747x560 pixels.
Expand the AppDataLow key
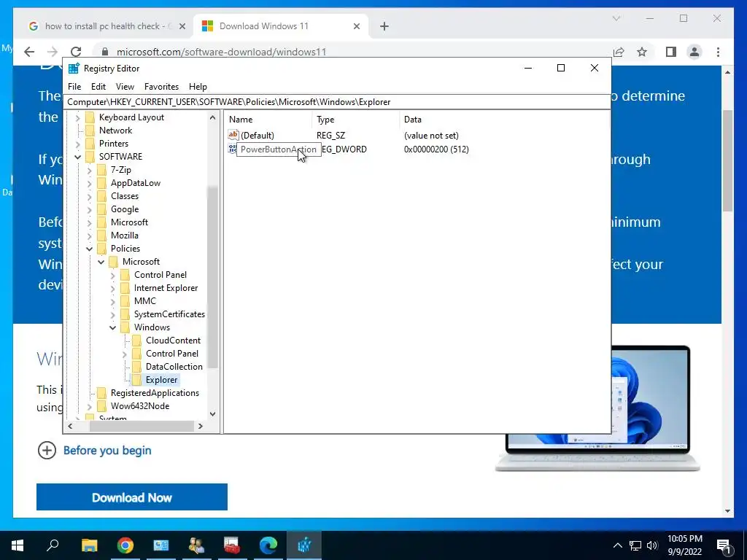point(90,183)
